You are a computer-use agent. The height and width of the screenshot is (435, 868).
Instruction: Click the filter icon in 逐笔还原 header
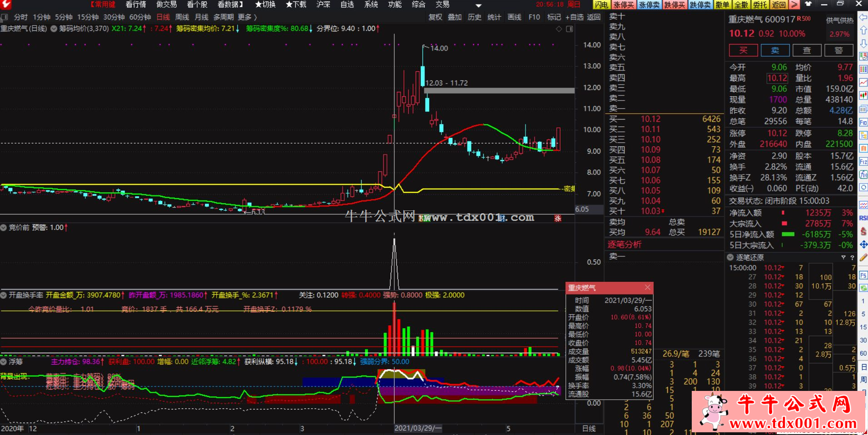point(843,257)
